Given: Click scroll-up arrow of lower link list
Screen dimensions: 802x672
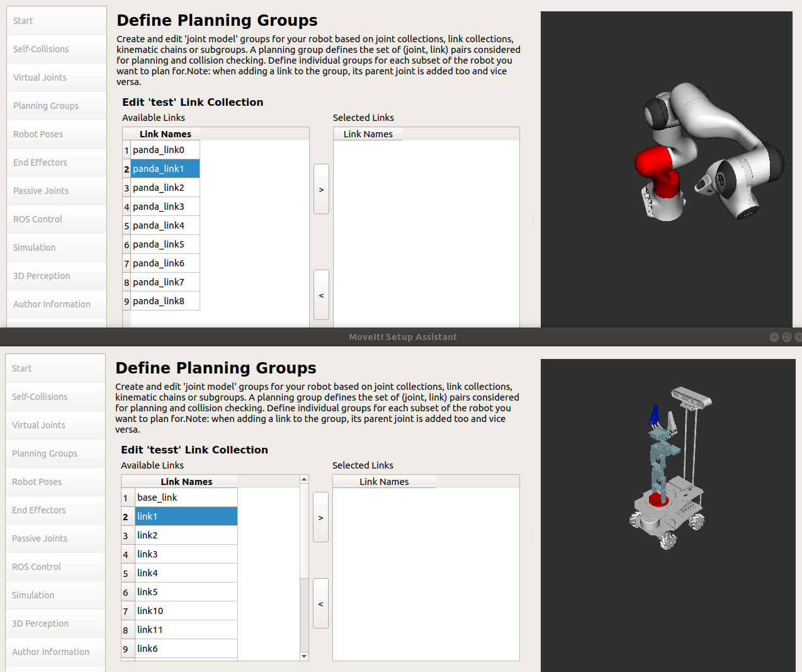Looking at the screenshot, I should coord(304,479).
